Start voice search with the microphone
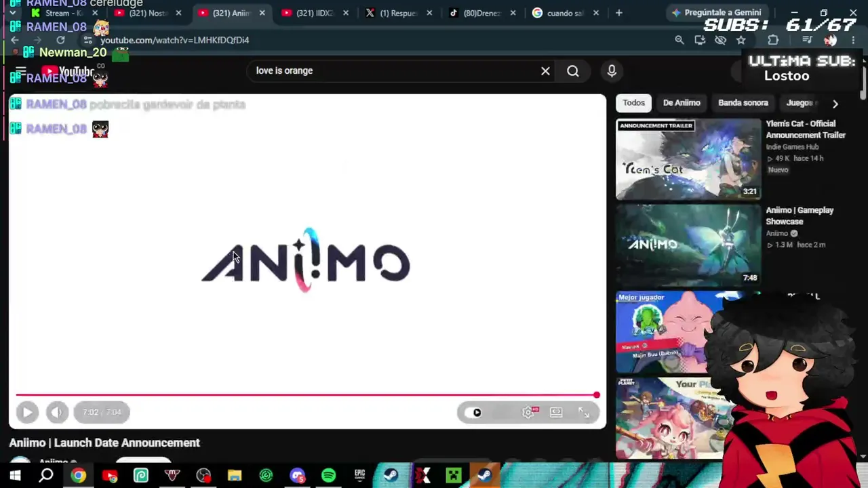The height and width of the screenshot is (488, 868). click(x=612, y=70)
